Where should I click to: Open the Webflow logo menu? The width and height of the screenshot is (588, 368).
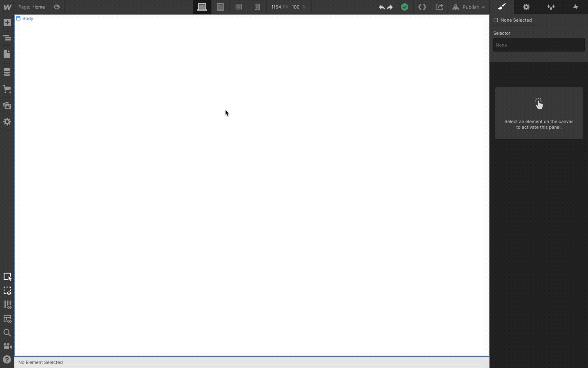[7, 7]
